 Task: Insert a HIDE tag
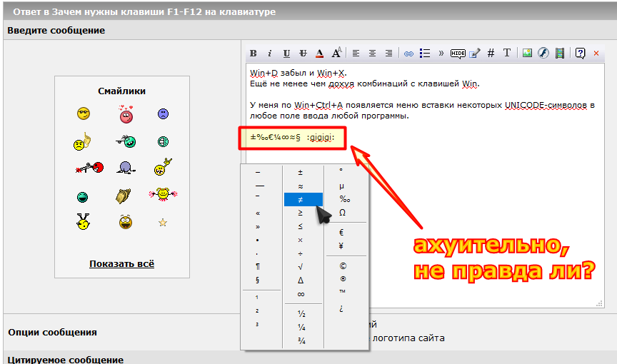(x=458, y=54)
